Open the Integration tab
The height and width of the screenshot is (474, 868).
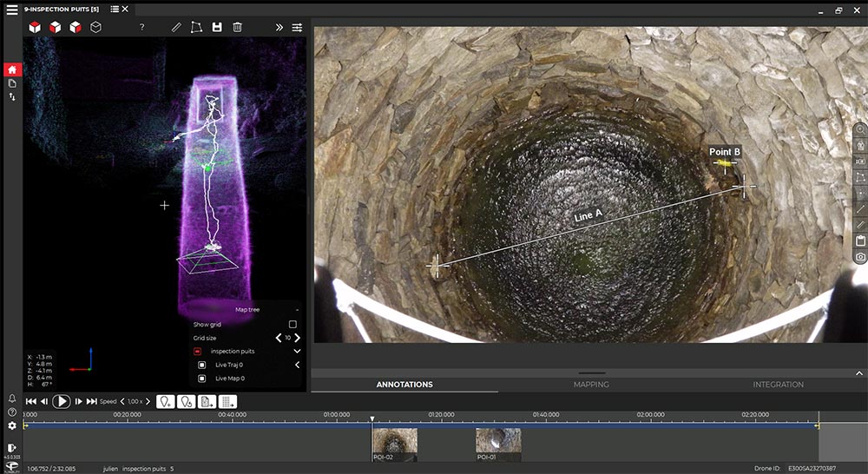pos(778,385)
